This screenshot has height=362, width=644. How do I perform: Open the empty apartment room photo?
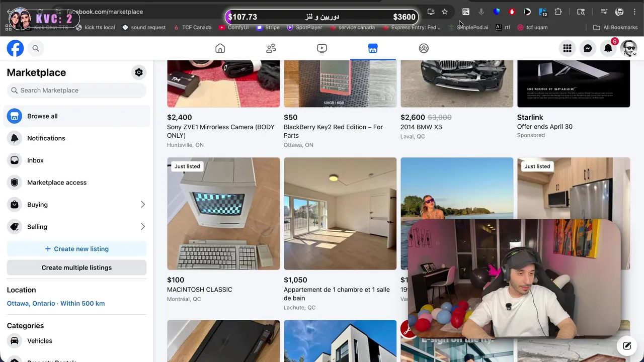click(340, 214)
